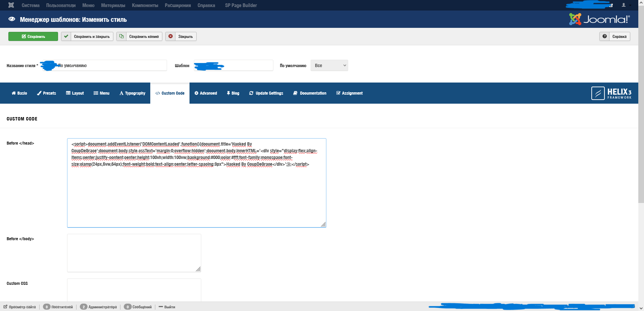
Task: Open the Joomla icon in the top menu
Action: pos(11,5)
